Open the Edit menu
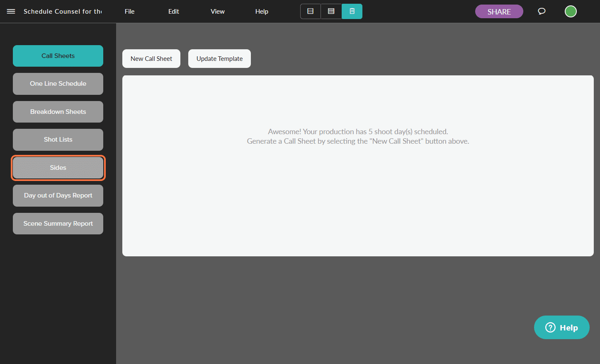 pyautogui.click(x=173, y=11)
